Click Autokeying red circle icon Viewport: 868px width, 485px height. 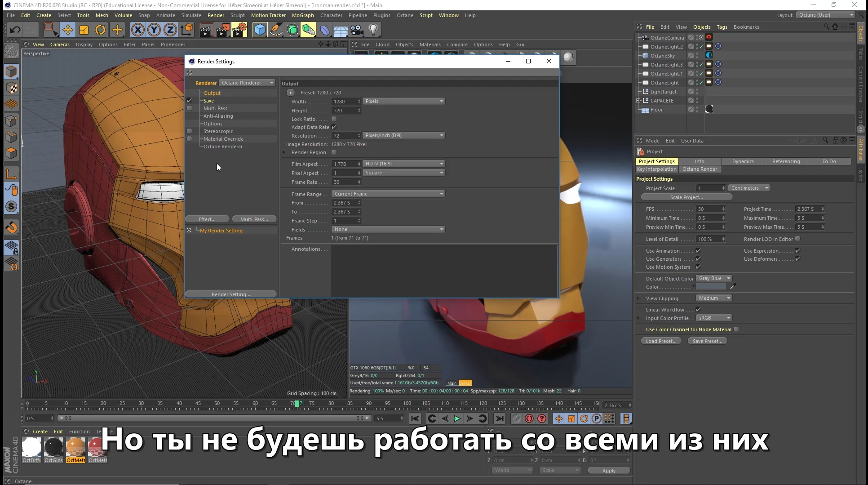tap(529, 418)
